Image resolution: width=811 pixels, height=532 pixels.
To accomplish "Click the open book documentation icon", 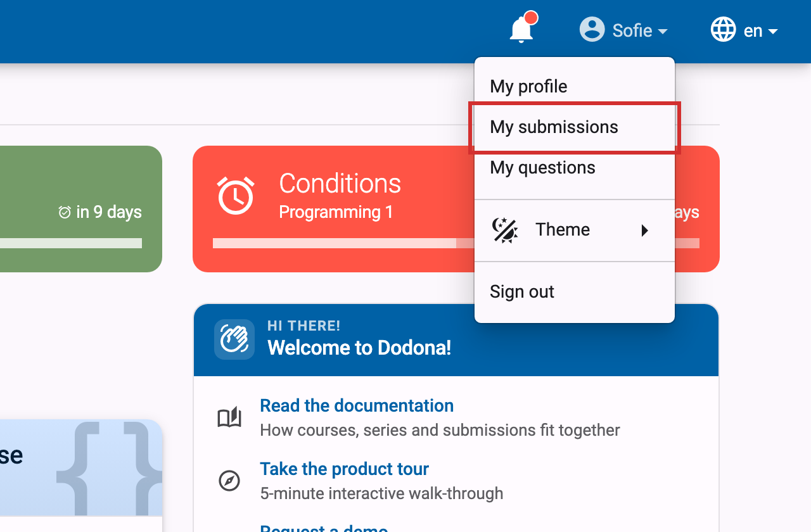I will (229, 417).
